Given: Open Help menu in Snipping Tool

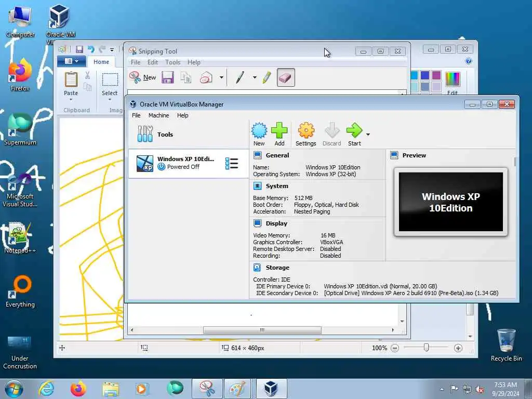Looking at the screenshot, I should (194, 62).
